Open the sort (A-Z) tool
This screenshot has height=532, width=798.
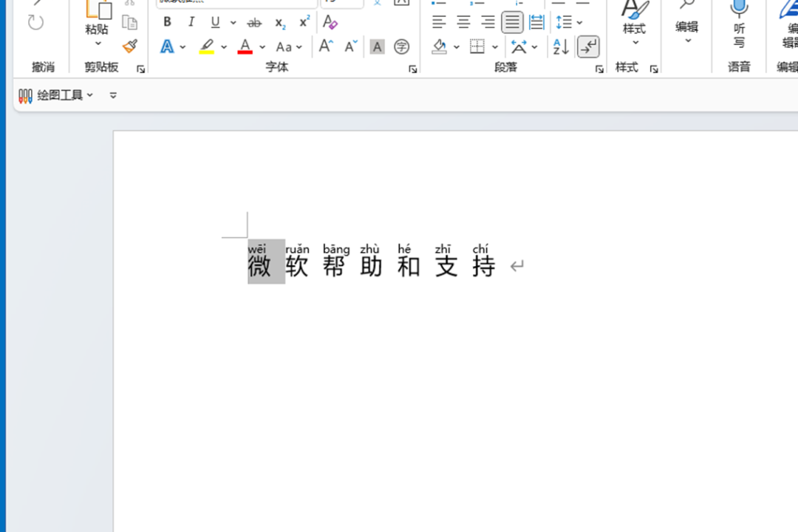point(559,47)
